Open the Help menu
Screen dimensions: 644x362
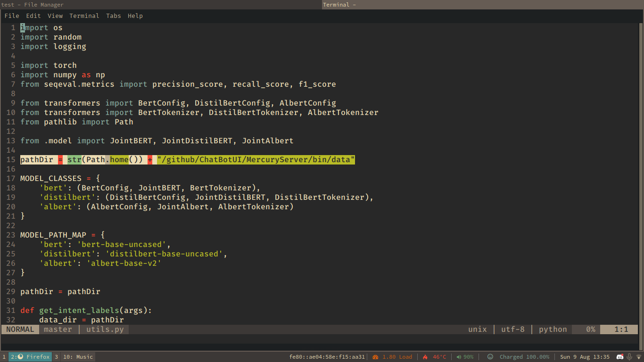point(135,16)
